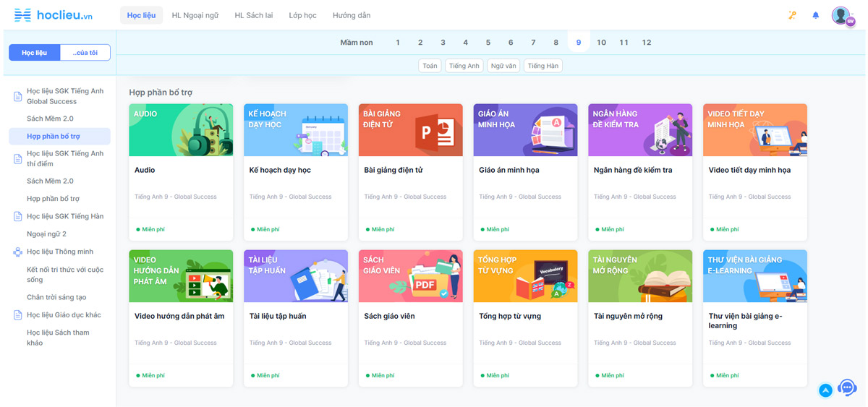Filter by the Ngữ văn subject

pos(503,66)
